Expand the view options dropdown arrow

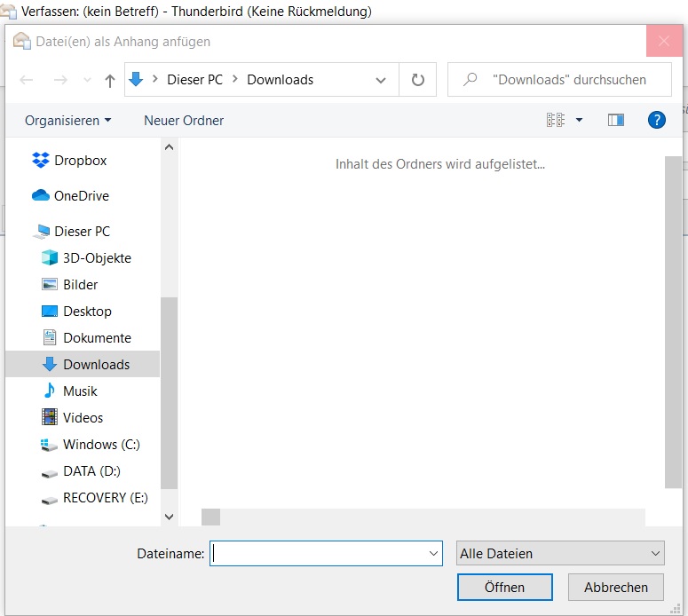(x=580, y=120)
